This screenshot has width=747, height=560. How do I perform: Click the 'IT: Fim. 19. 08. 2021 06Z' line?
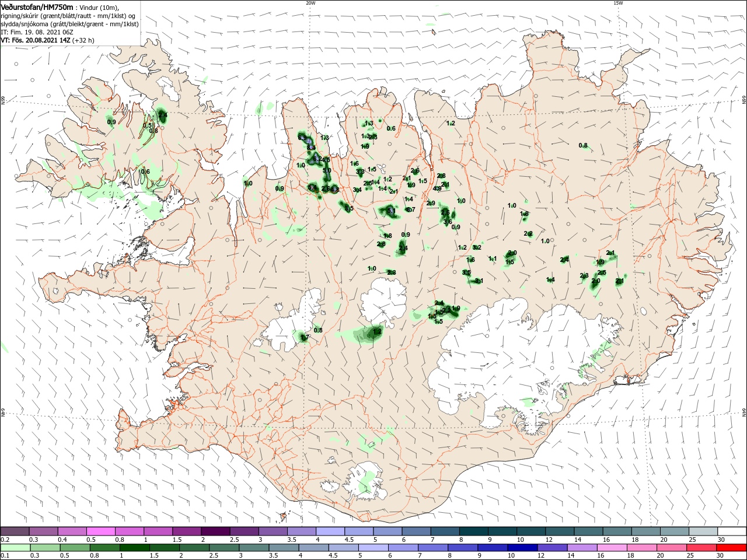pyautogui.click(x=36, y=32)
